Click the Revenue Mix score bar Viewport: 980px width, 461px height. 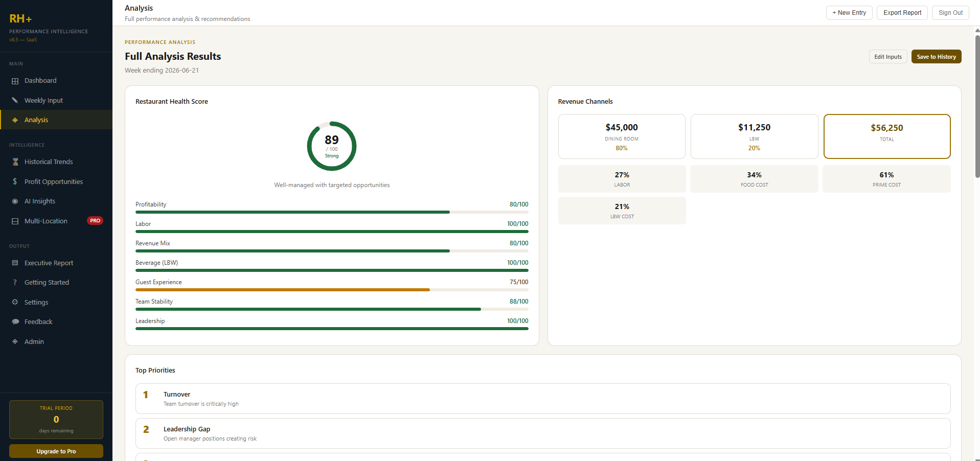[332, 251]
